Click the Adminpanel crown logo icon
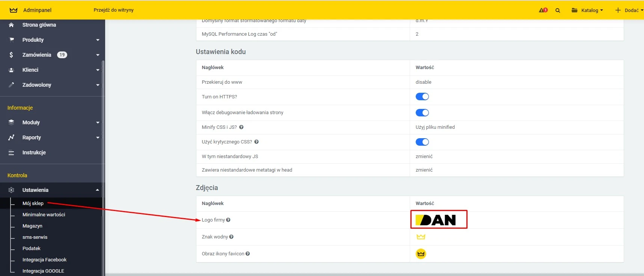This screenshot has height=276, width=644. [x=14, y=10]
